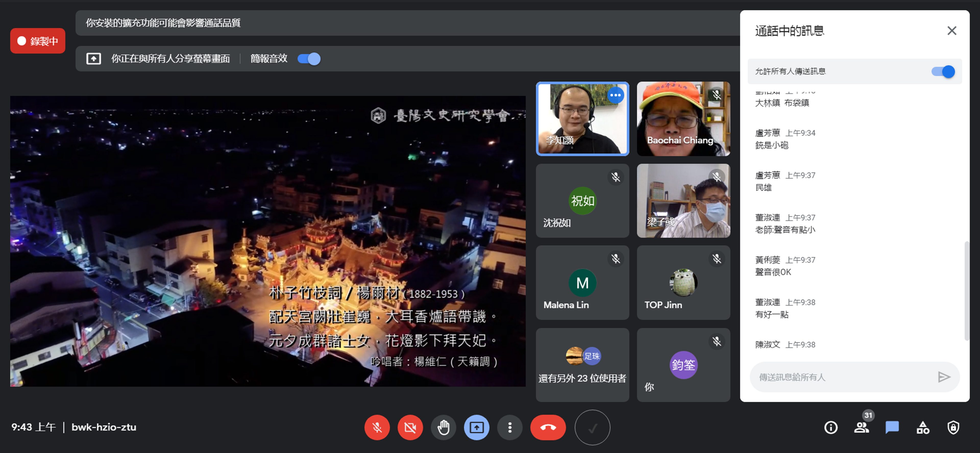Image resolution: width=980 pixels, height=453 pixels.
Task: Open host controls shield icon
Action: point(953,427)
